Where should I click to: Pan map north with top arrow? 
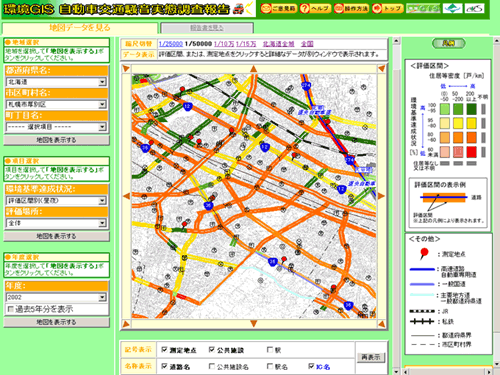tap(254, 69)
